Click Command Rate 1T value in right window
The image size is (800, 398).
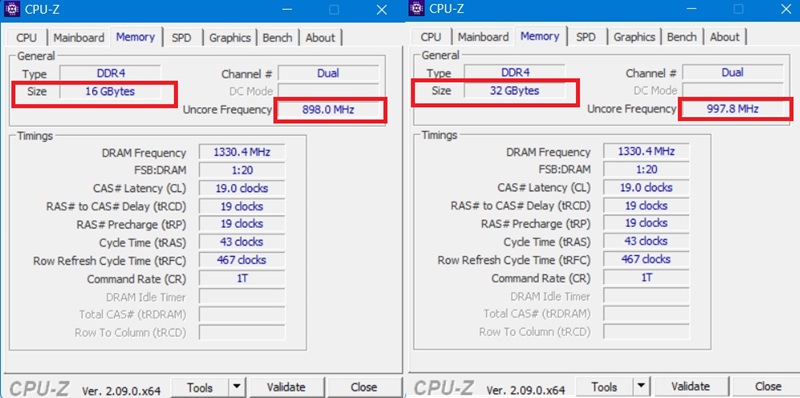pyautogui.click(x=646, y=278)
